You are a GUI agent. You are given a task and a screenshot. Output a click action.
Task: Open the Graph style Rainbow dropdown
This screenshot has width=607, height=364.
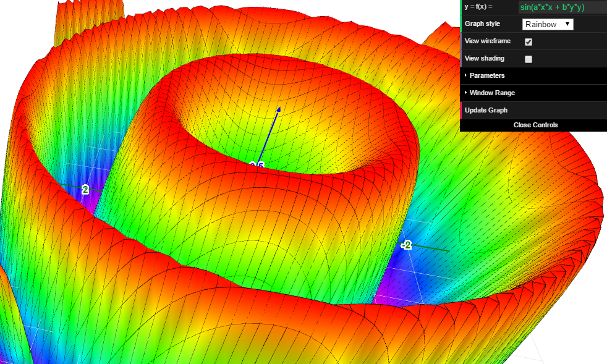coord(548,25)
